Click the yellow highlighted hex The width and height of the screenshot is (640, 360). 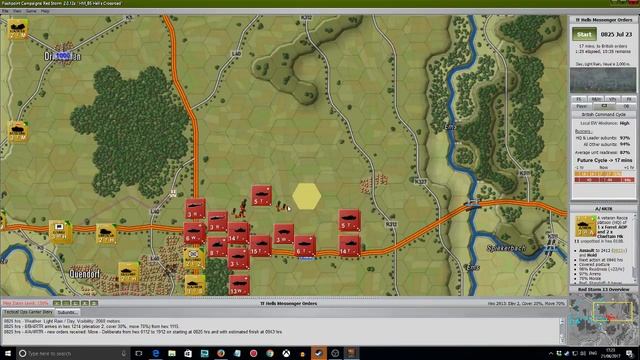pos(307,196)
